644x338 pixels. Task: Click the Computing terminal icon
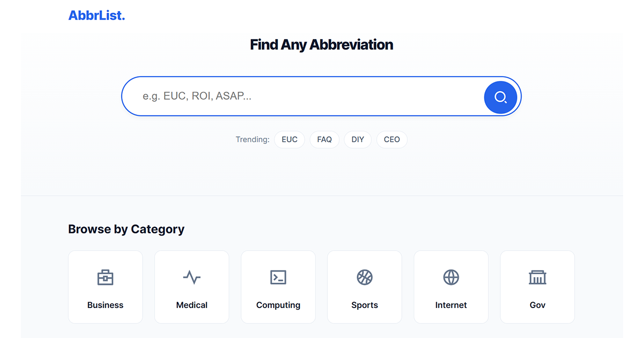pos(278,277)
